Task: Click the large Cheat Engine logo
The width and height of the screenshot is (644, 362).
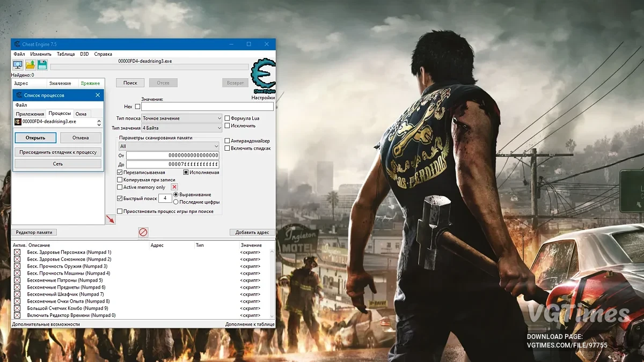Action: point(263,77)
